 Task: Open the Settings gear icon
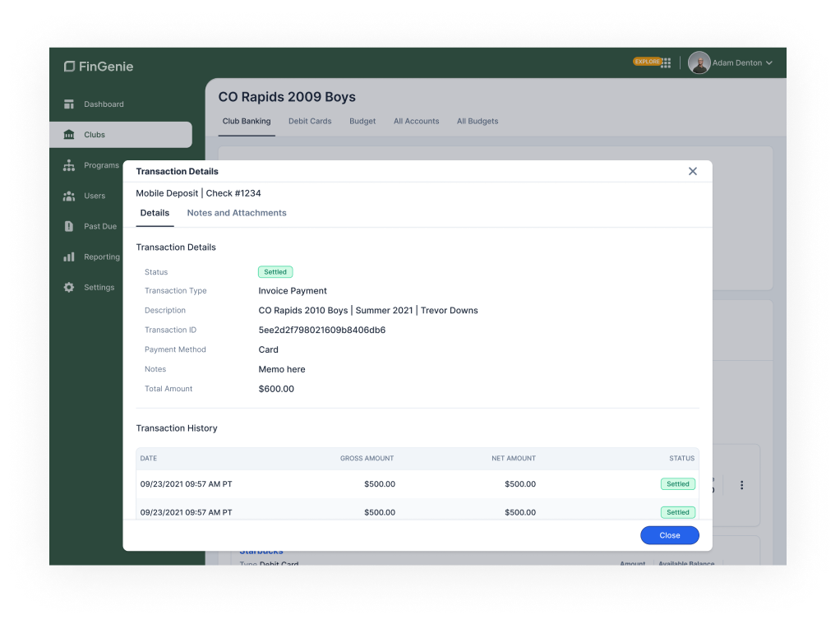69,288
